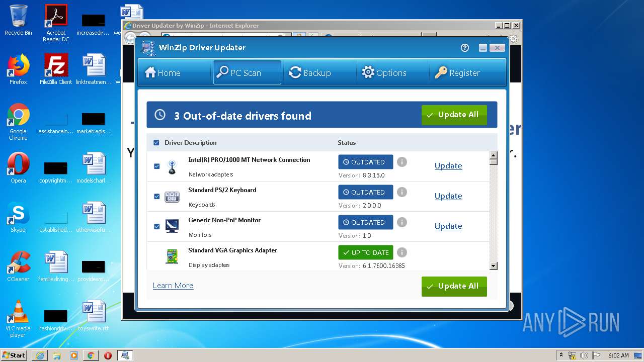Click info icon beside Intel network adapter status
The width and height of the screenshot is (644, 362).
click(401, 162)
